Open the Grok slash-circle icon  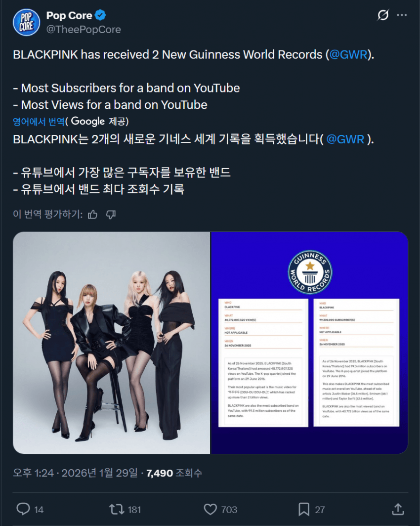(383, 15)
